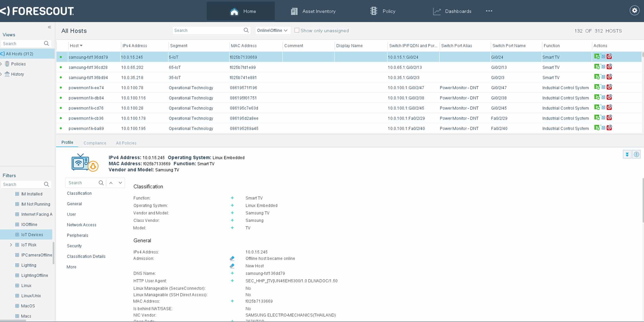The width and height of the screenshot is (644, 322).
Task: Click the Dashboards chart icon
Action: [x=436, y=11]
